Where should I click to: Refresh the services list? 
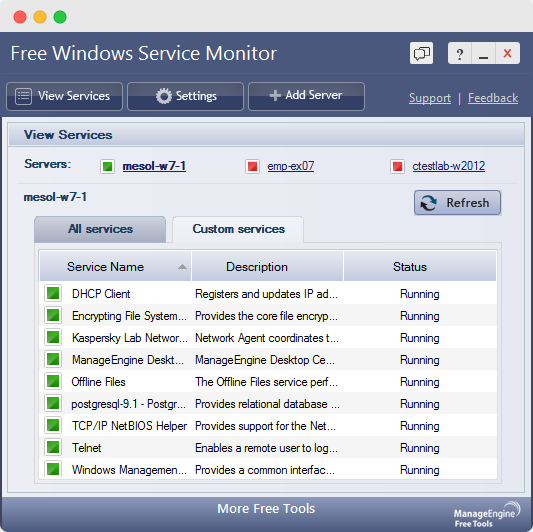coord(457,203)
